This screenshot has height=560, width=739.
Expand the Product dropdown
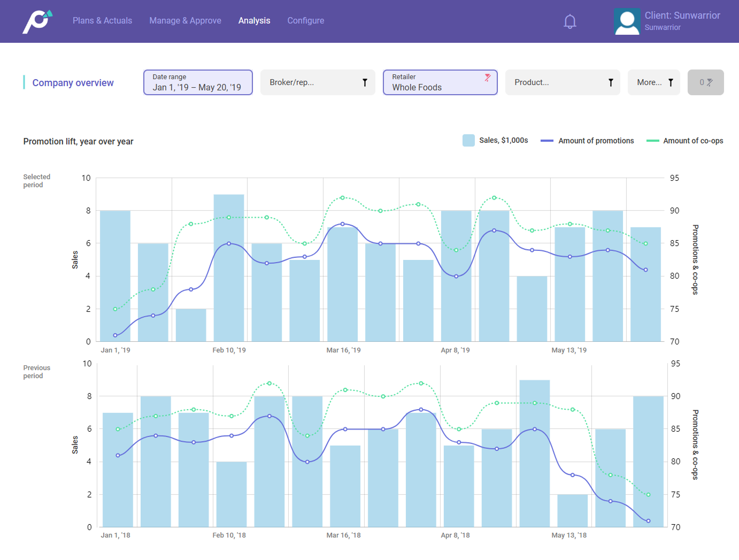click(556, 82)
